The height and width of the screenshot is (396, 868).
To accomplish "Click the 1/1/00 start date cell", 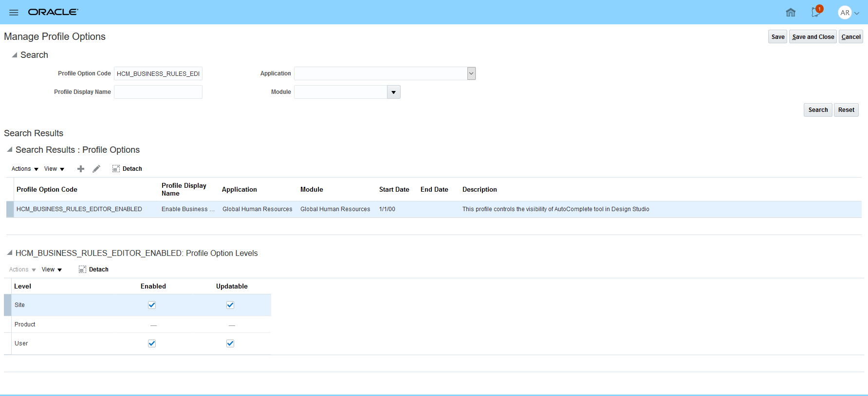I will [387, 209].
